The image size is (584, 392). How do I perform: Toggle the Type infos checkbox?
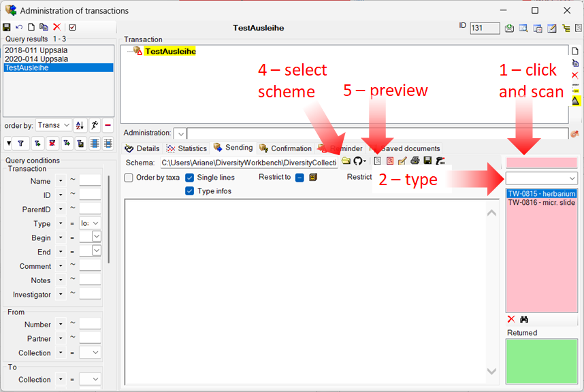(x=190, y=191)
